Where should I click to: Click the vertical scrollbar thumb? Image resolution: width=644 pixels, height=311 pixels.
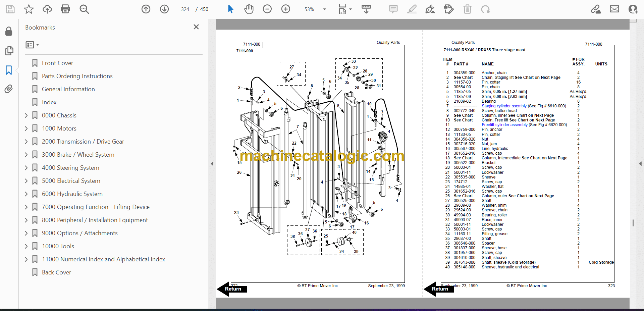pyautogui.click(x=633, y=223)
